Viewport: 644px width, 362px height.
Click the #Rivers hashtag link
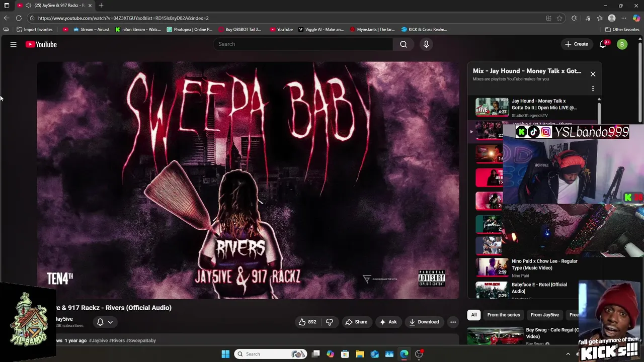(117, 340)
